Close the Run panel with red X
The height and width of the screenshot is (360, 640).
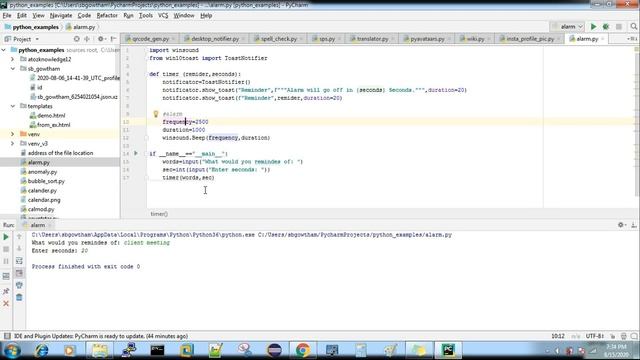pos(6,304)
